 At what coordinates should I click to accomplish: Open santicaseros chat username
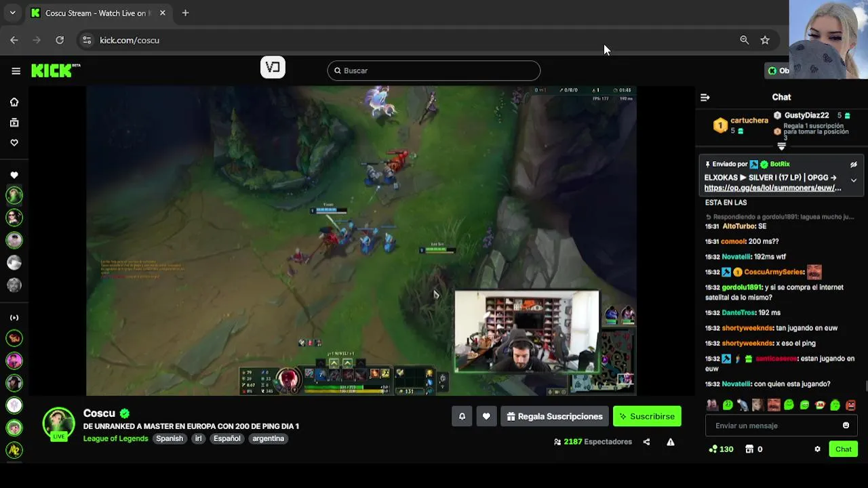tap(776, 359)
